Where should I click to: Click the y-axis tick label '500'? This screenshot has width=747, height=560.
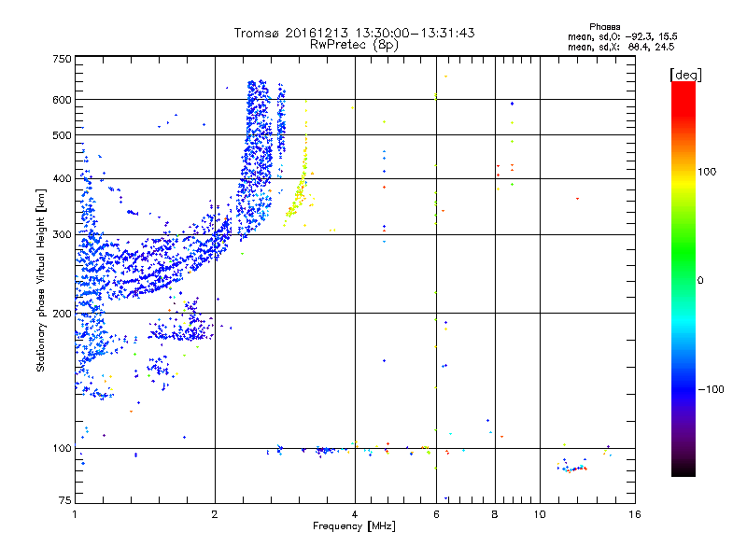tap(62, 135)
